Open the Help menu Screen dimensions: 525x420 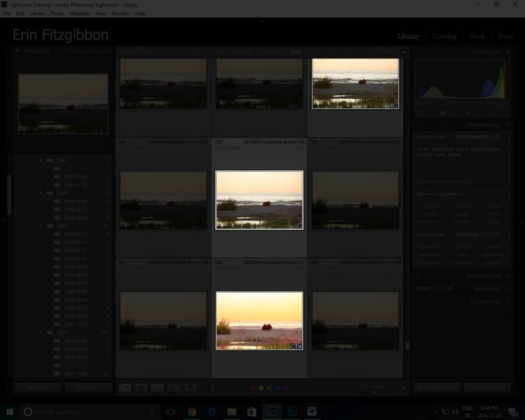[141, 13]
